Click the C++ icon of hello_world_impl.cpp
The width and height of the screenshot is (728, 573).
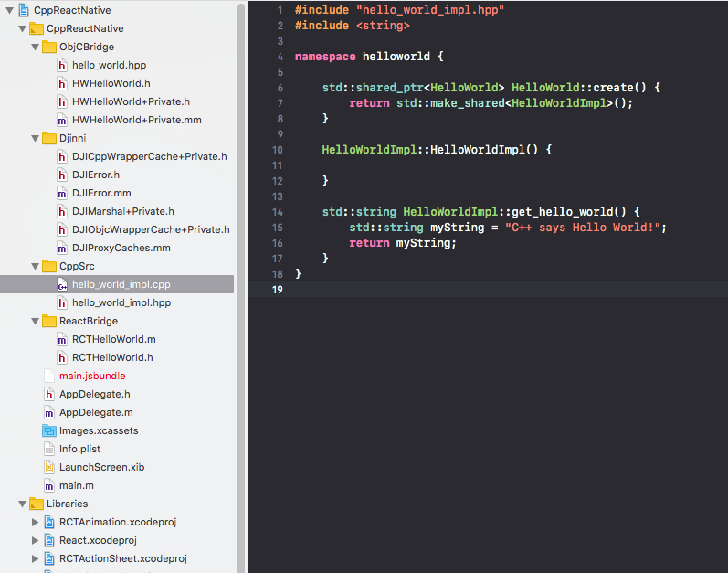(x=62, y=284)
